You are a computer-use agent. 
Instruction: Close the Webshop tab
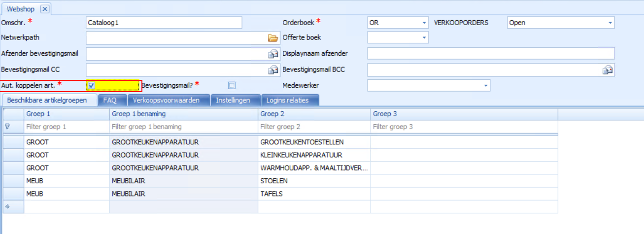(44, 9)
